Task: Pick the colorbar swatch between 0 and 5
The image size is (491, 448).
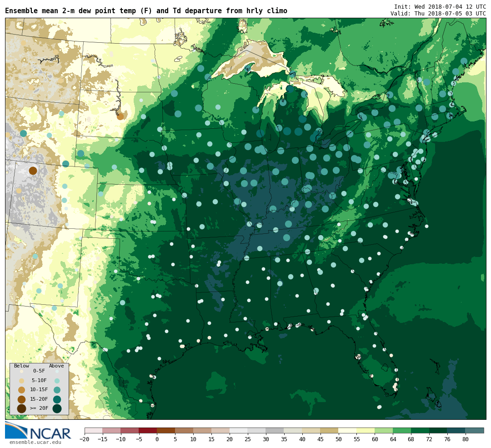Action: click(x=166, y=430)
